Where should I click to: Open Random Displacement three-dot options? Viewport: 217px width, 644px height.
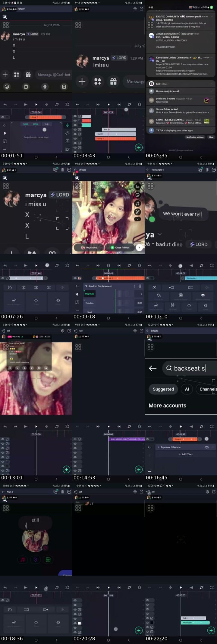pos(134,286)
